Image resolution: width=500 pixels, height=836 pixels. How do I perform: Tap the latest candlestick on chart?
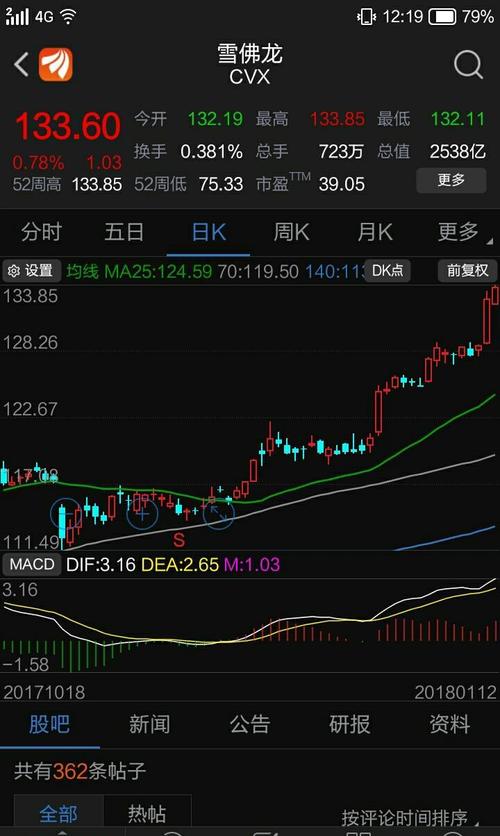pos(495,295)
